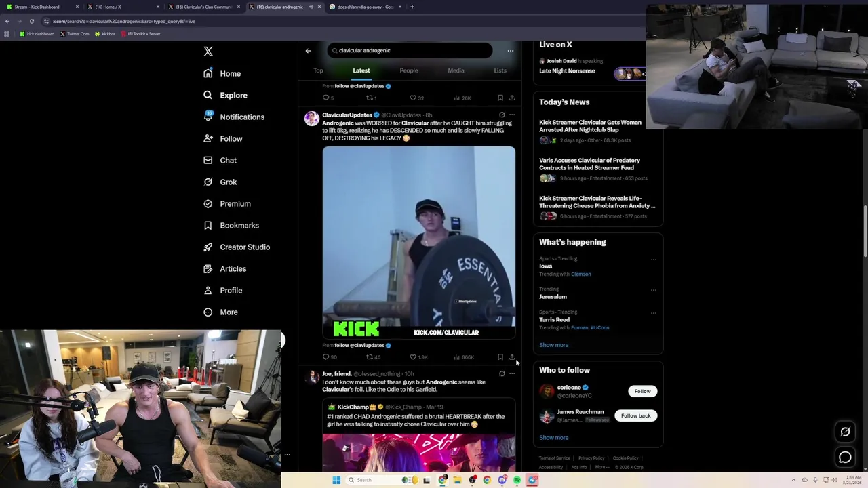Open Notifications in the sidebar

click(x=234, y=117)
